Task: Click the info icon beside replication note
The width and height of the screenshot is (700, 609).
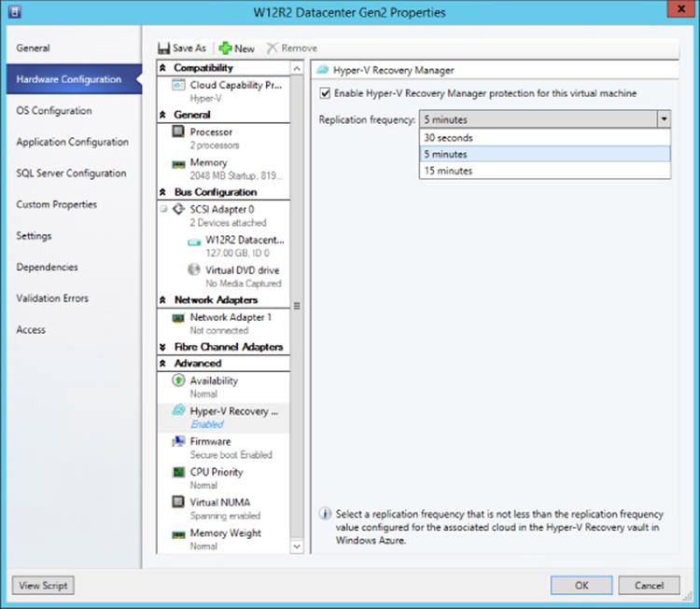Action: [325, 514]
